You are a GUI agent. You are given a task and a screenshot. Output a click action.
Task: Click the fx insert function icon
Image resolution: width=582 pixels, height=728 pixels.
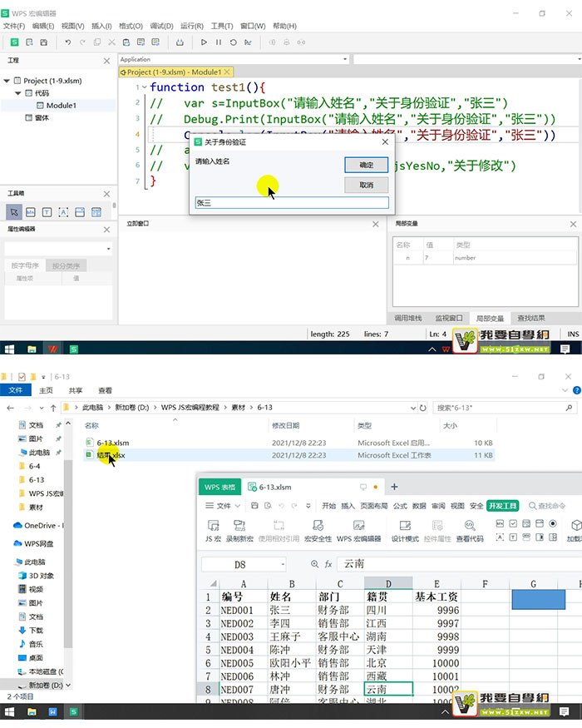[328, 564]
